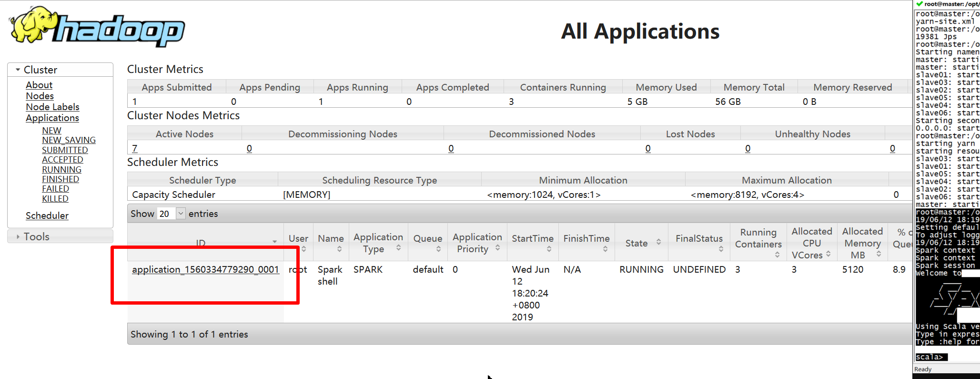The height and width of the screenshot is (379, 980).
Task: Sort table by Application Type column
Action: tap(378, 242)
